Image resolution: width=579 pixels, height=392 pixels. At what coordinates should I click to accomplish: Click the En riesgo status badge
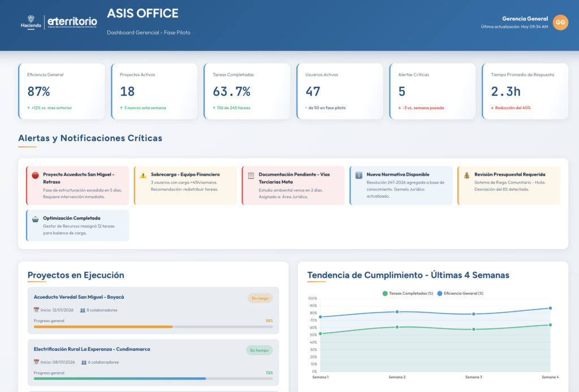(260, 298)
